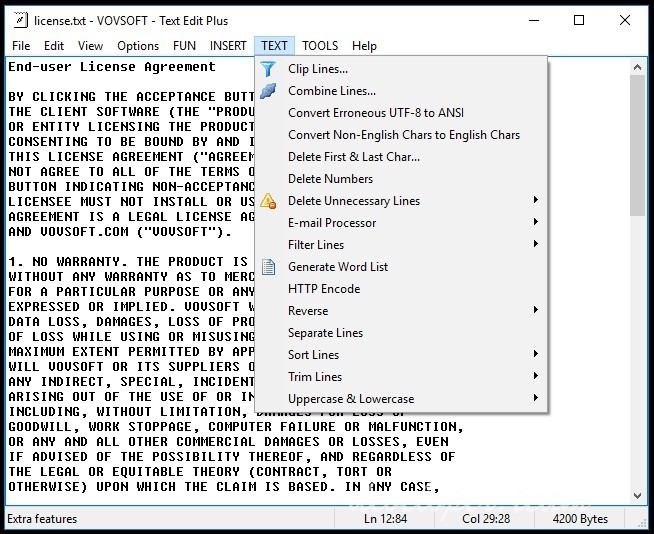Expand the Trim Lines submenu arrow
The width and height of the screenshot is (654, 534).
pos(536,376)
